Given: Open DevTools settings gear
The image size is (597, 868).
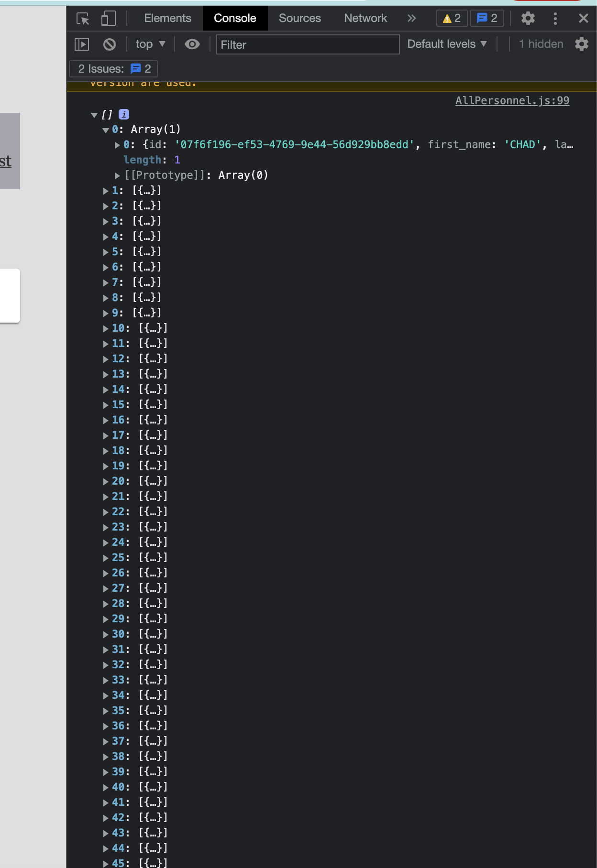Looking at the screenshot, I should (x=528, y=18).
